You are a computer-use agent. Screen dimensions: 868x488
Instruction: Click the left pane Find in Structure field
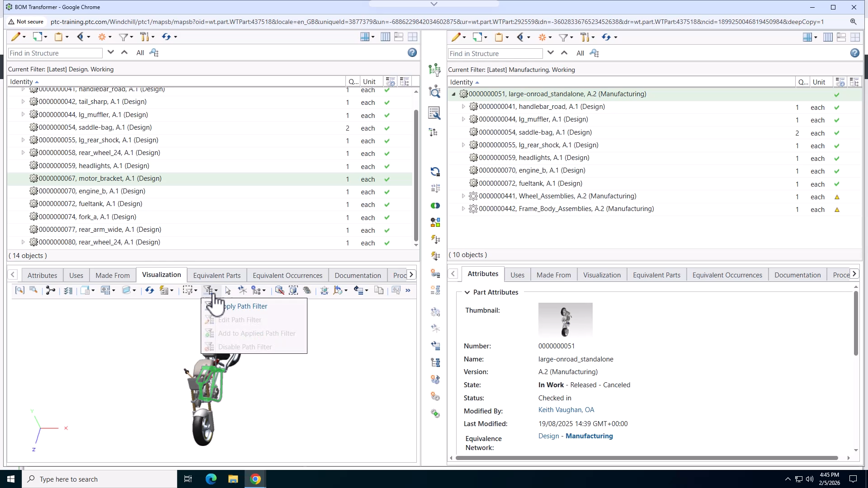pyautogui.click(x=55, y=53)
